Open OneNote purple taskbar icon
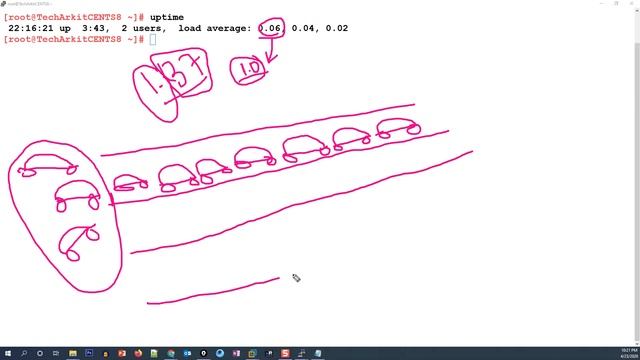The image size is (640, 360). click(x=236, y=353)
